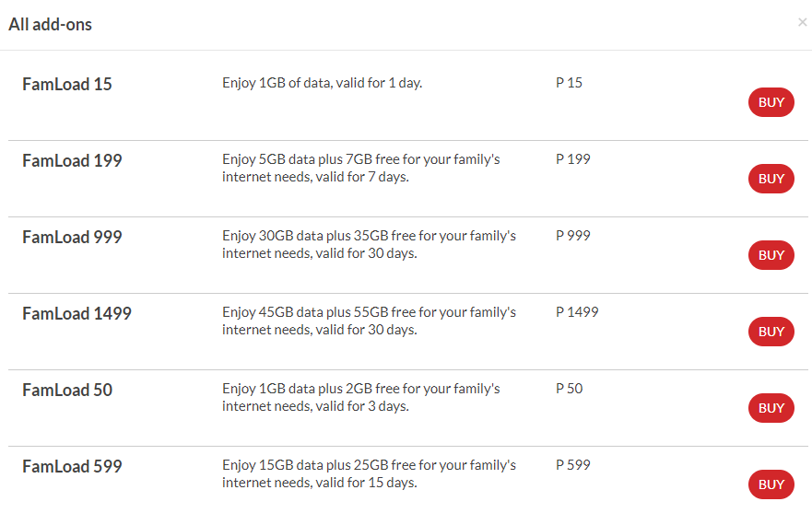This screenshot has width=812, height=525.
Task: Click the P 15 price label
Action: click(x=569, y=83)
